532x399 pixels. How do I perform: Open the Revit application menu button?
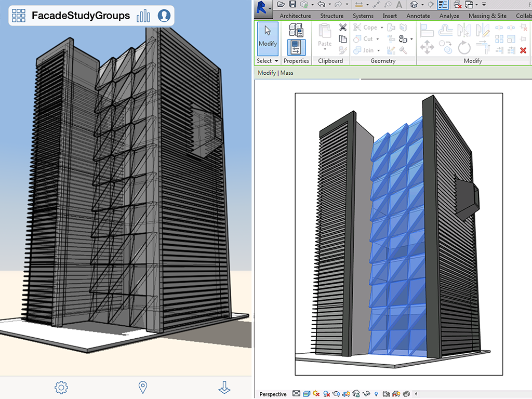tap(264, 9)
